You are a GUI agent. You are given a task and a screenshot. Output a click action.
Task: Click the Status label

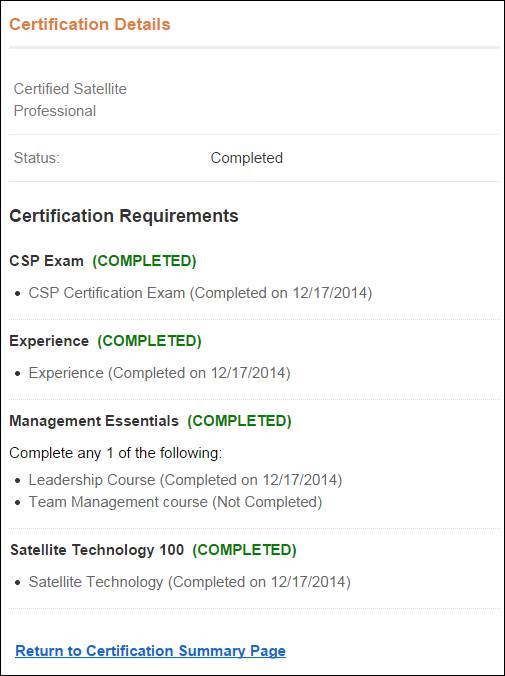tap(37, 158)
